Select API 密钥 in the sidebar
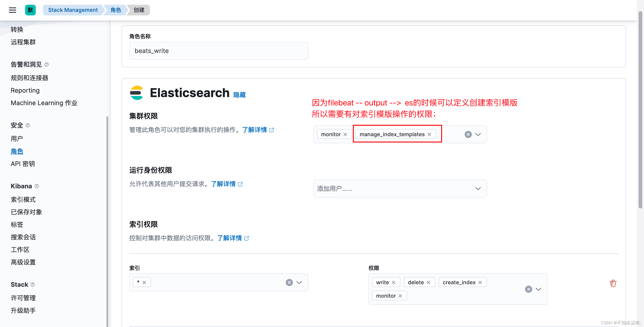The width and height of the screenshot is (644, 327). [x=23, y=164]
